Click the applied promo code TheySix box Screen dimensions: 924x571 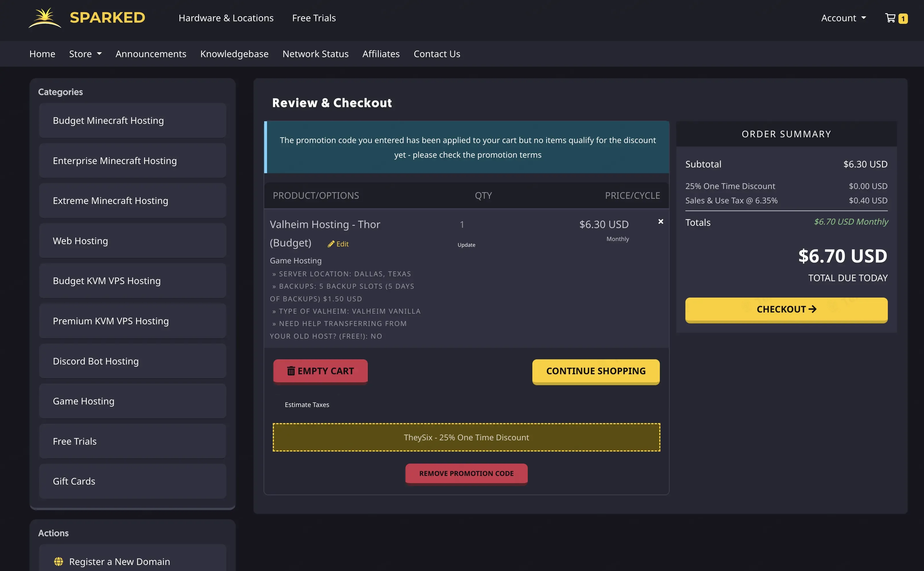click(x=467, y=437)
